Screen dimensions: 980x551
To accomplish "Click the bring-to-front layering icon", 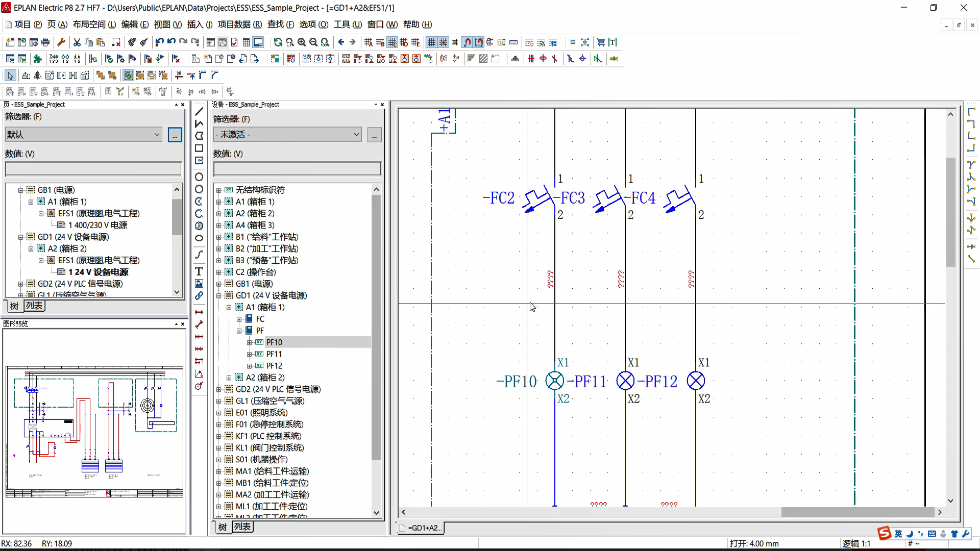I will tap(101, 76).
